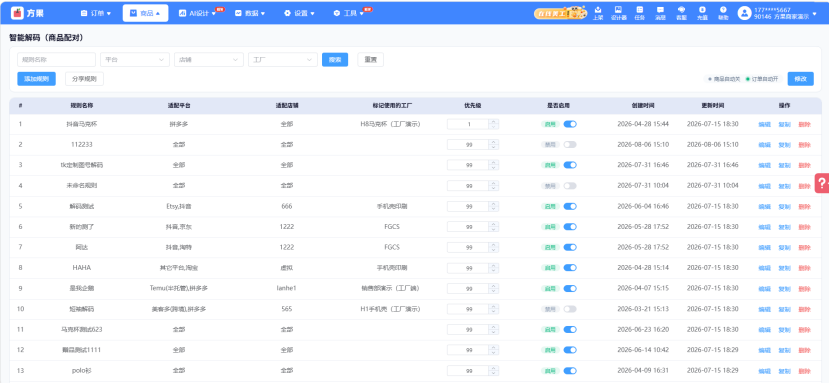Open the 充值 recharge icon
This screenshot has height=383, width=829.
pyautogui.click(x=702, y=13)
